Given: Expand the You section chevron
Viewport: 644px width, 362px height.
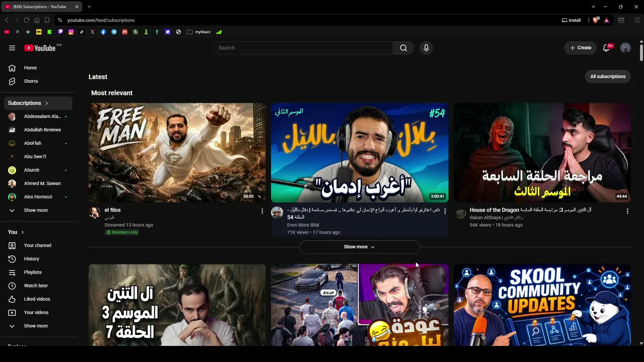Looking at the screenshot, I should [23, 232].
